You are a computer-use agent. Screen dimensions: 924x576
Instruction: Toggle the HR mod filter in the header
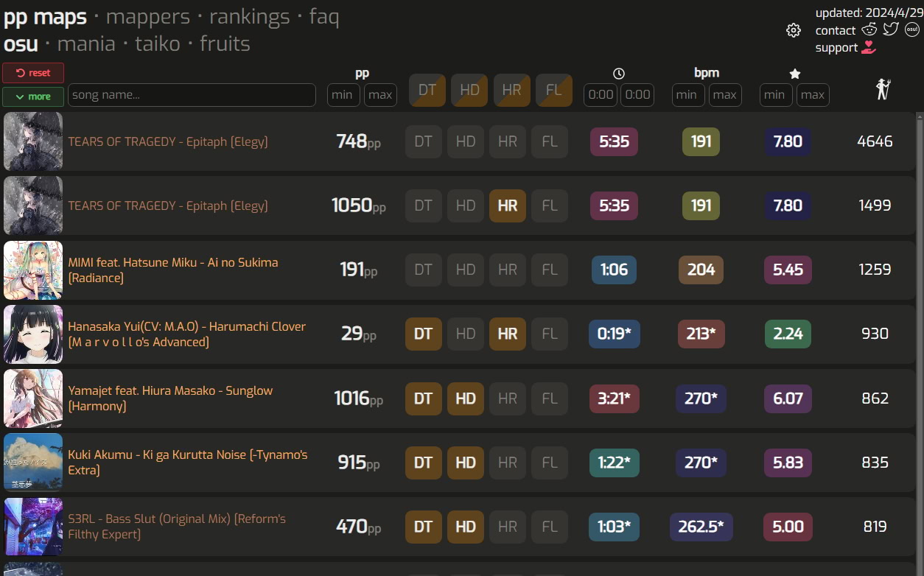(x=511, y=90)
